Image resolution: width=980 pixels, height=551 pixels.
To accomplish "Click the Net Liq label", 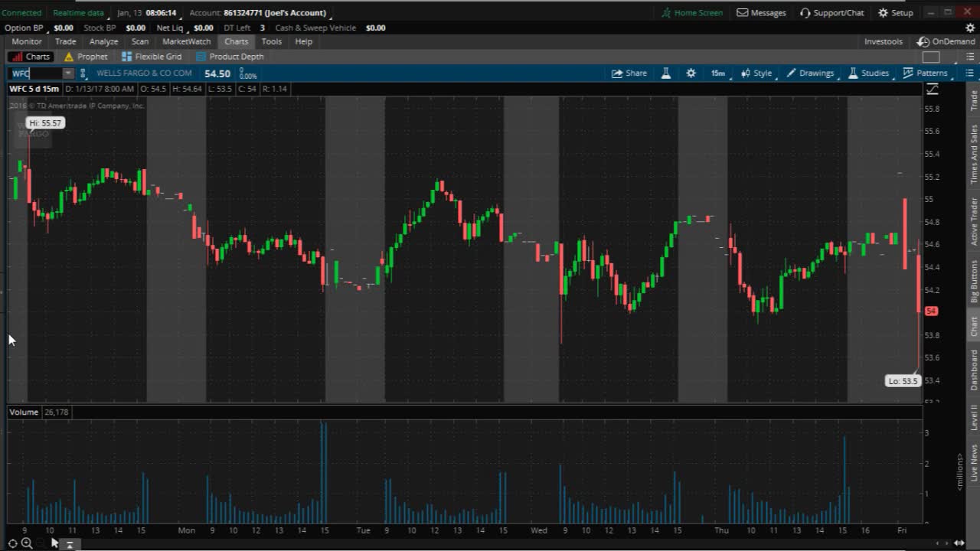I will point(169,28).
